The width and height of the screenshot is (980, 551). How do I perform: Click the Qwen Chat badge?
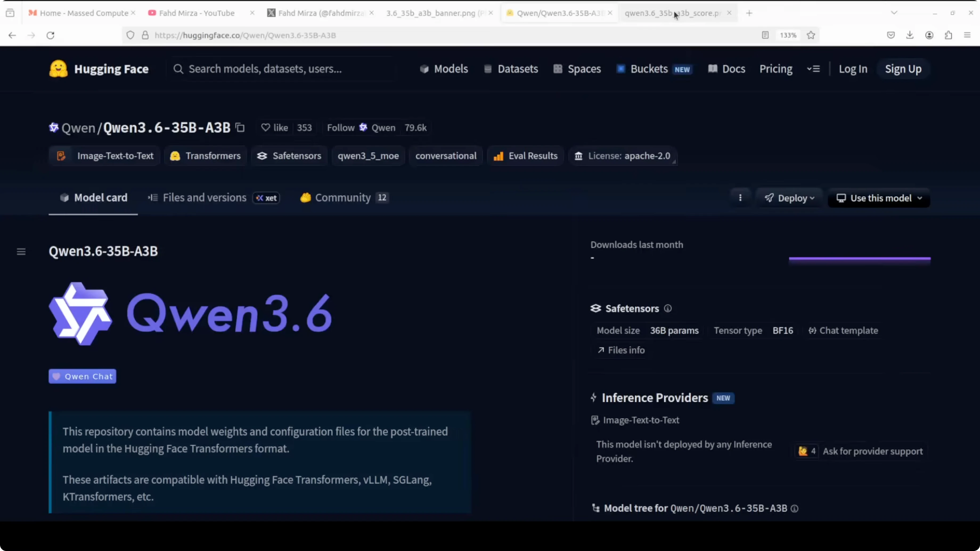(x=83, y=376)
